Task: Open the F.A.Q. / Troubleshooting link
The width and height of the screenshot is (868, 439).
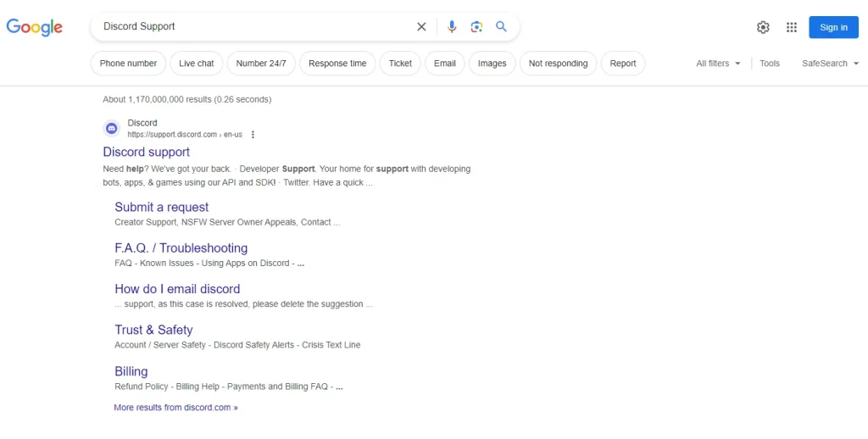Action: [x=181, y=248]
